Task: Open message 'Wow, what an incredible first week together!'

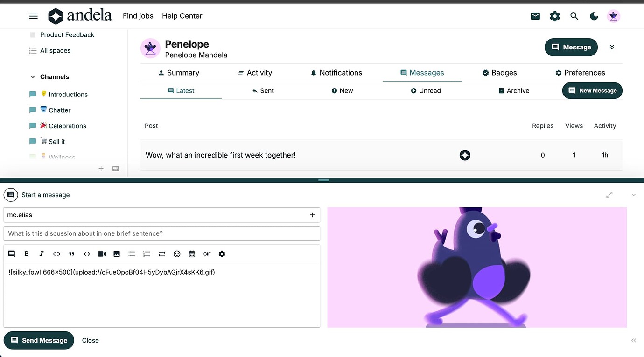Action: pos(221,155)
